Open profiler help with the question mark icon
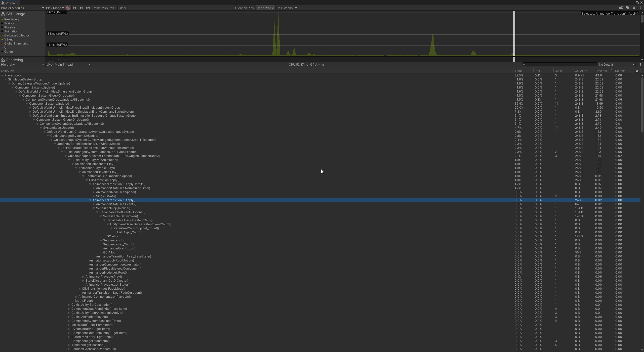Image resolution: width=644 pixels, height=352 pixels. 633,8
